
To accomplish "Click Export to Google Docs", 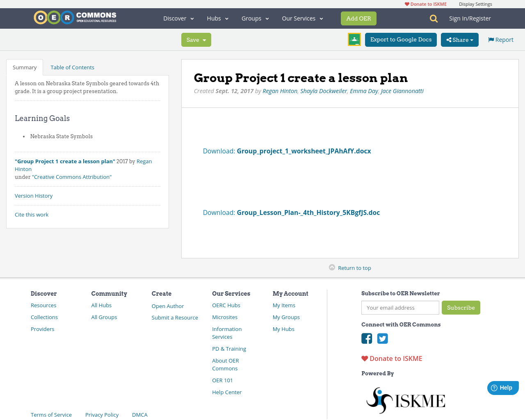I will click(x=401, y=40).
